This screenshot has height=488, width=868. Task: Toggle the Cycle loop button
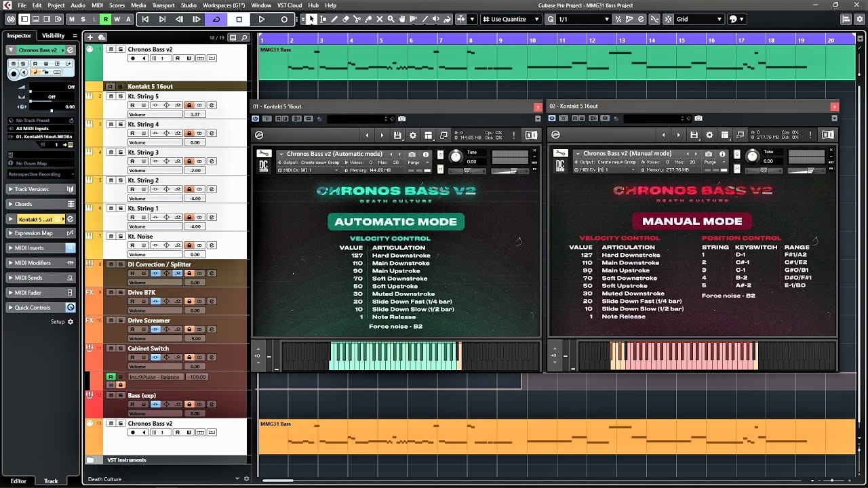(216, 19)
